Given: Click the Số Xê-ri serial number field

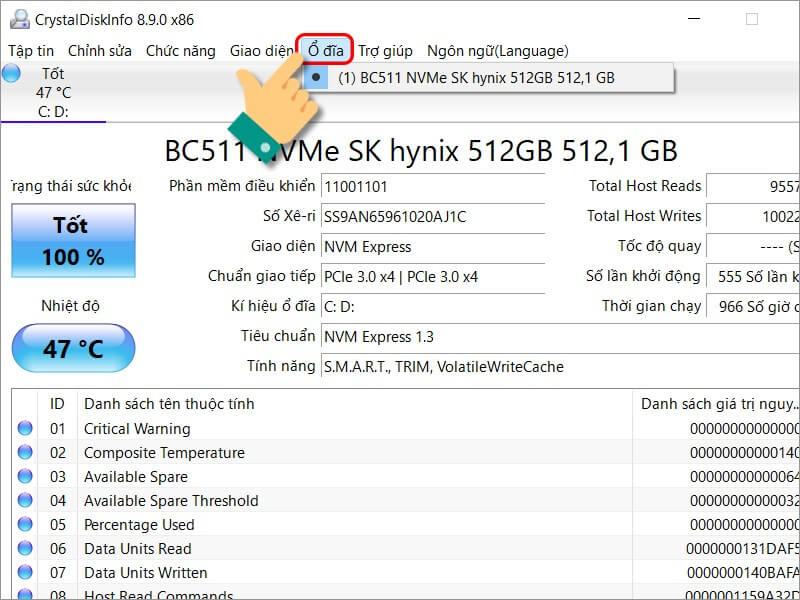Looking at the screenshot, I should 432,216.
